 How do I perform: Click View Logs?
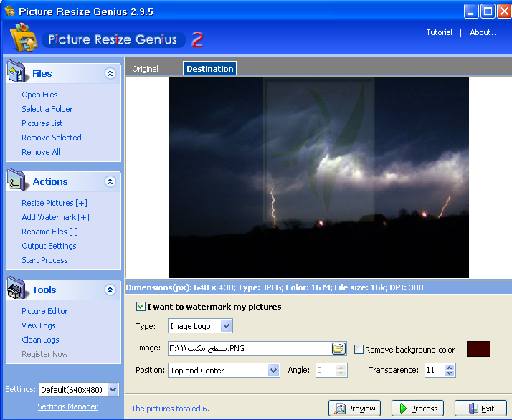pos(39,325)
